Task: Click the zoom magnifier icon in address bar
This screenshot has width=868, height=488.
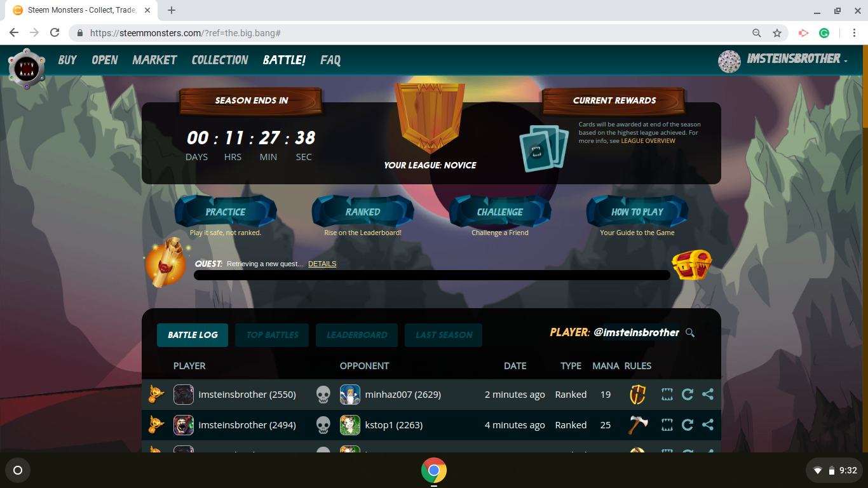Action: tap(756, 33)
